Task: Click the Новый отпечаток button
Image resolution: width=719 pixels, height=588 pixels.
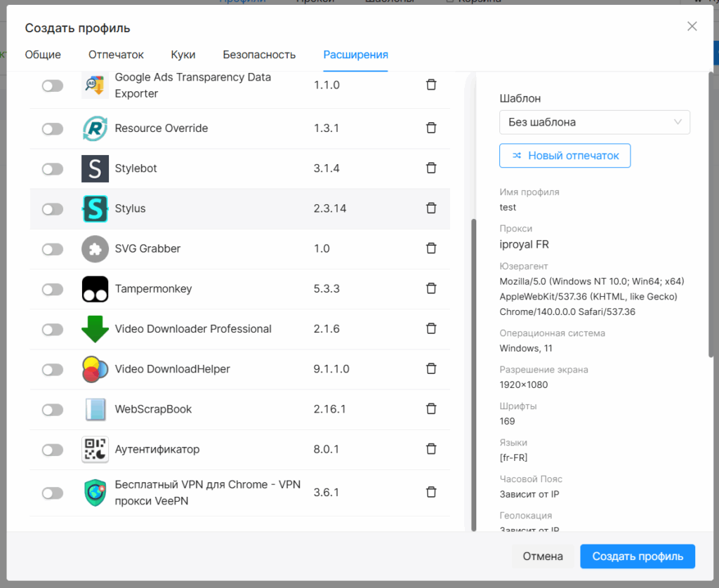Action: pos(565,156)
